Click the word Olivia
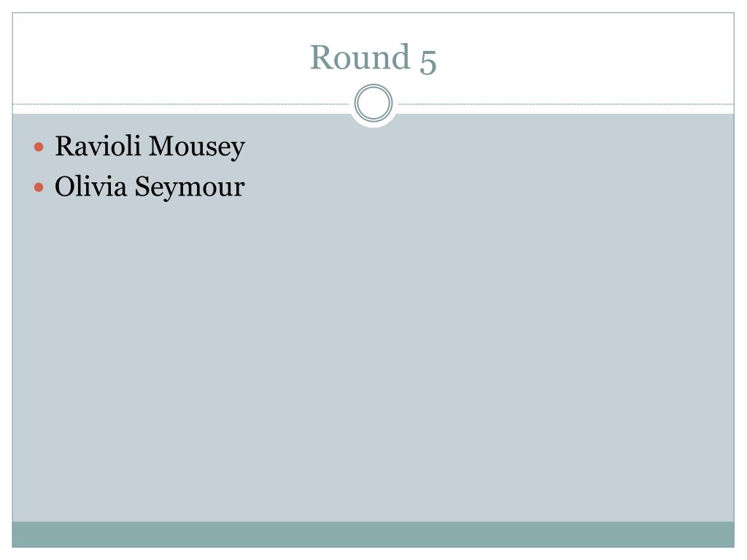 click(91, 186)
